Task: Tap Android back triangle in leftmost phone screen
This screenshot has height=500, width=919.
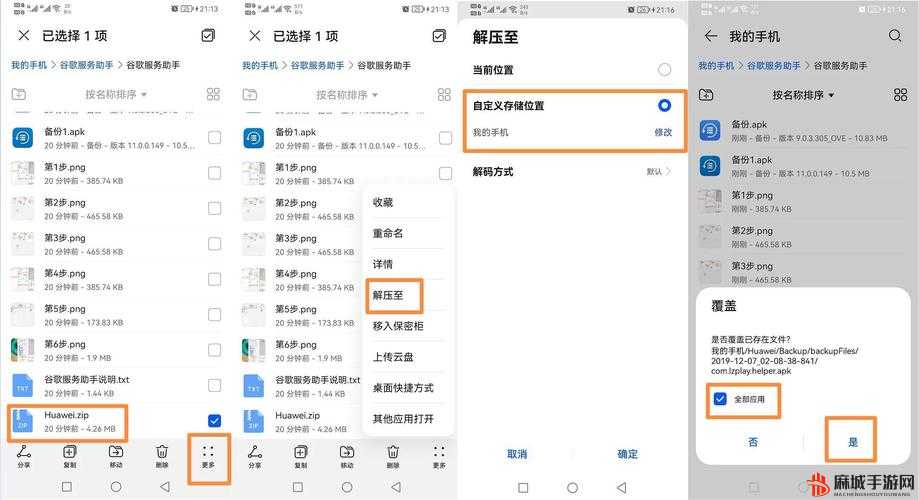Action: coord(165,487)
